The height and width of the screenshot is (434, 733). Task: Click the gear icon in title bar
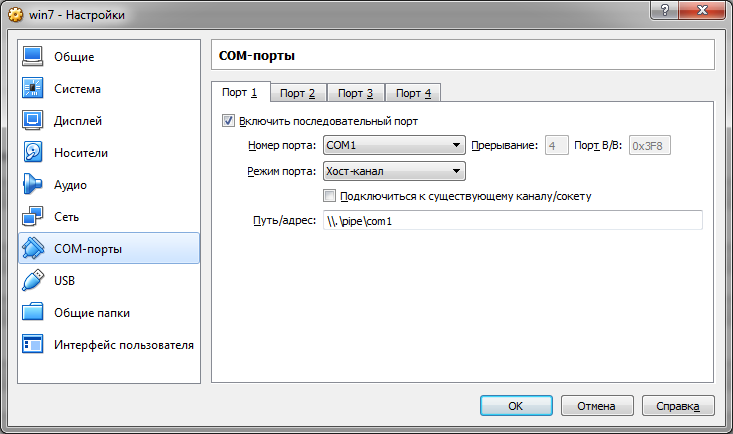pyautogui.click(x=15, y=15)
